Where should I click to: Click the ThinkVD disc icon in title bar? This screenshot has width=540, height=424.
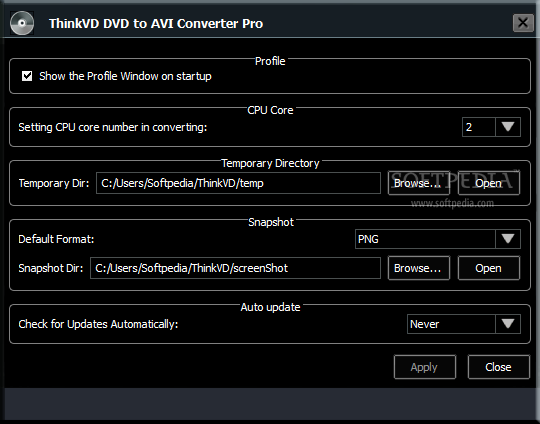[22, 23]
